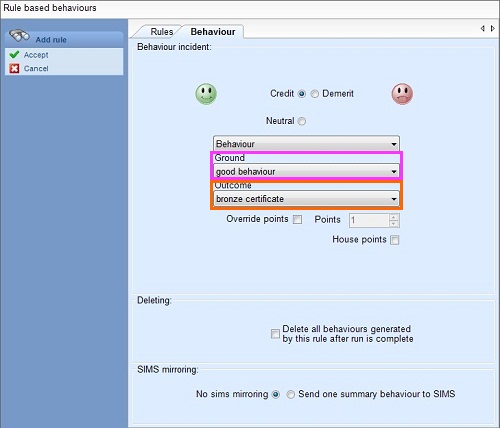Image resolution: width=500 pixels, height=428 pixels.
Task: Click the green Accept checkmark icon
Action: [x=14, y=54]
